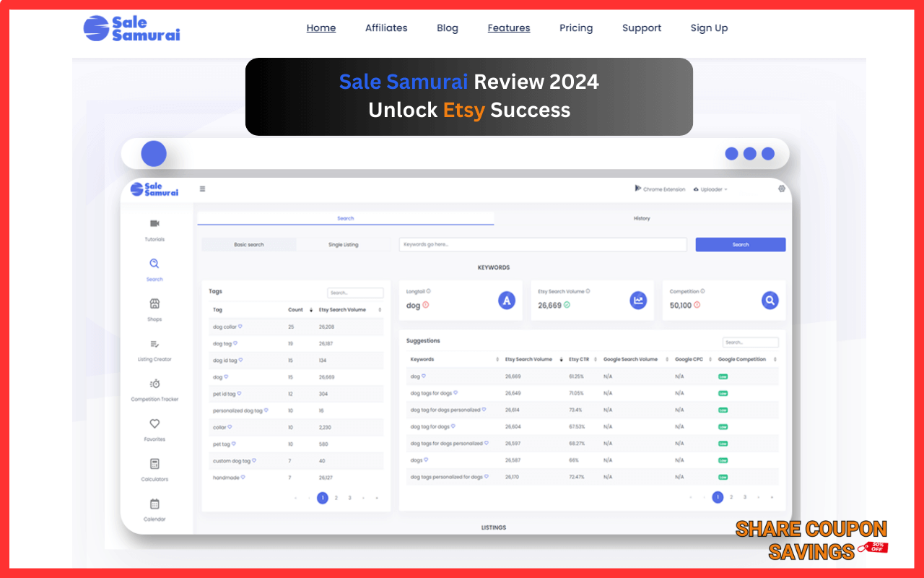Click the '71.05%' Etsy CTR cell
924x578 pixels.
(576, 393)
